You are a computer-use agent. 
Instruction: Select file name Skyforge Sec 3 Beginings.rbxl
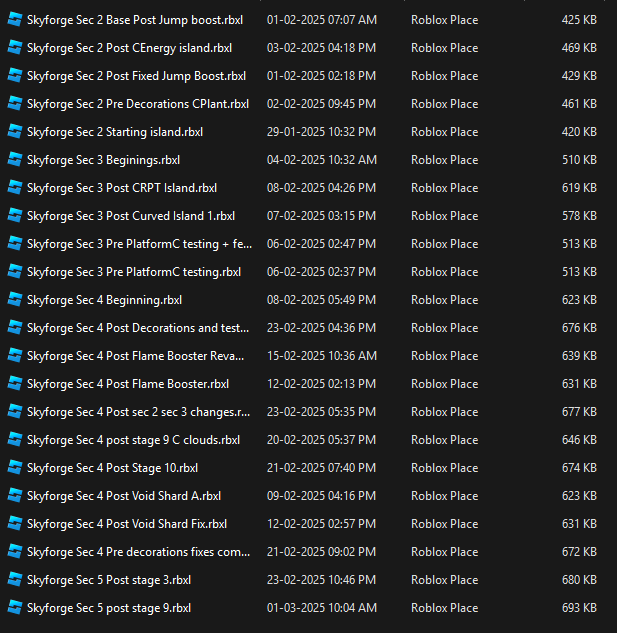pyautogui.click(x=103, y=160)
